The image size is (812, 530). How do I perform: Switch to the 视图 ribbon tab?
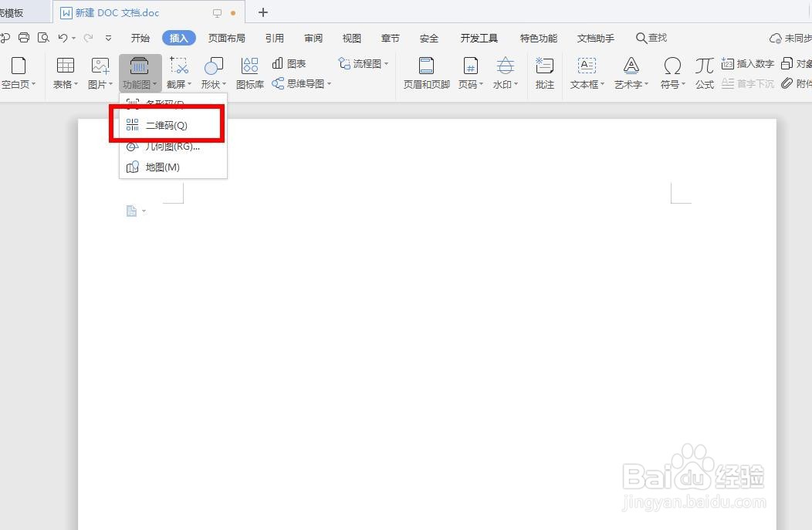coord(352,38)
